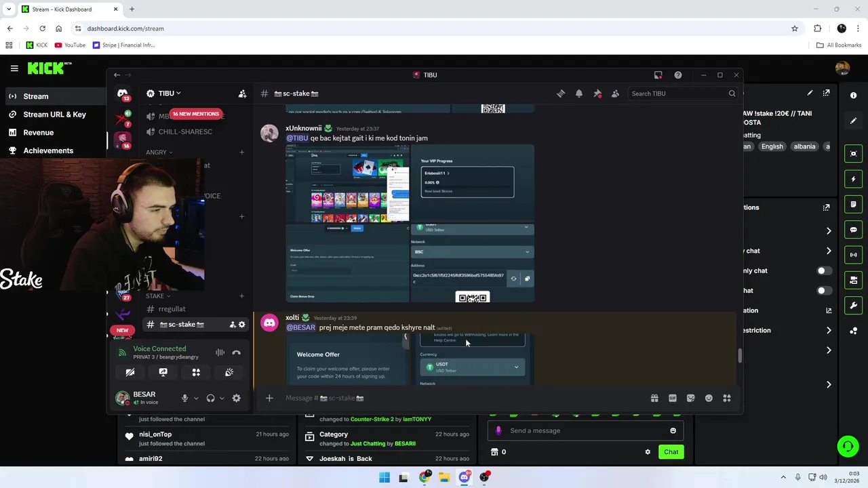Open Kick right rail lightning bolt icon
This screenshot has width=868, height=488.
click(854, 179)
